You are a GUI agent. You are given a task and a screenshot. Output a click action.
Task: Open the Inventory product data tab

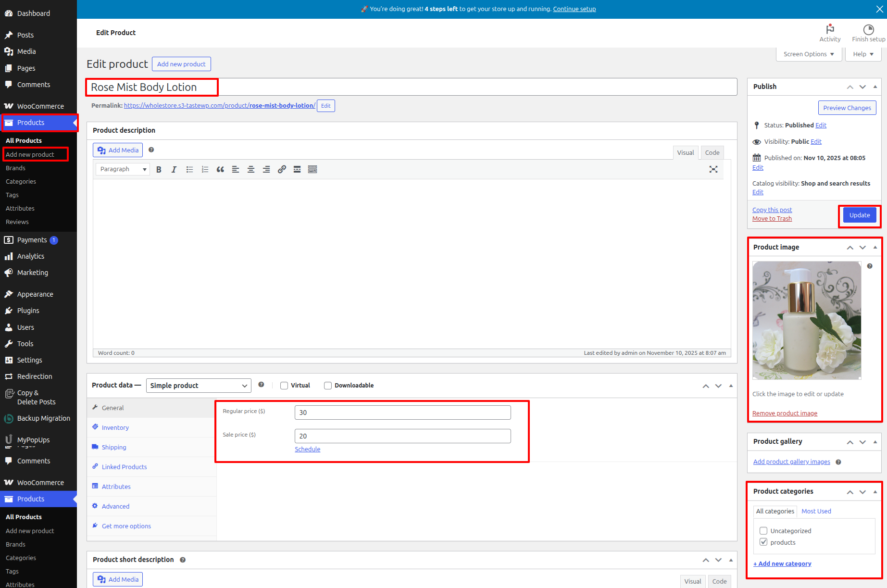[115, 427]
